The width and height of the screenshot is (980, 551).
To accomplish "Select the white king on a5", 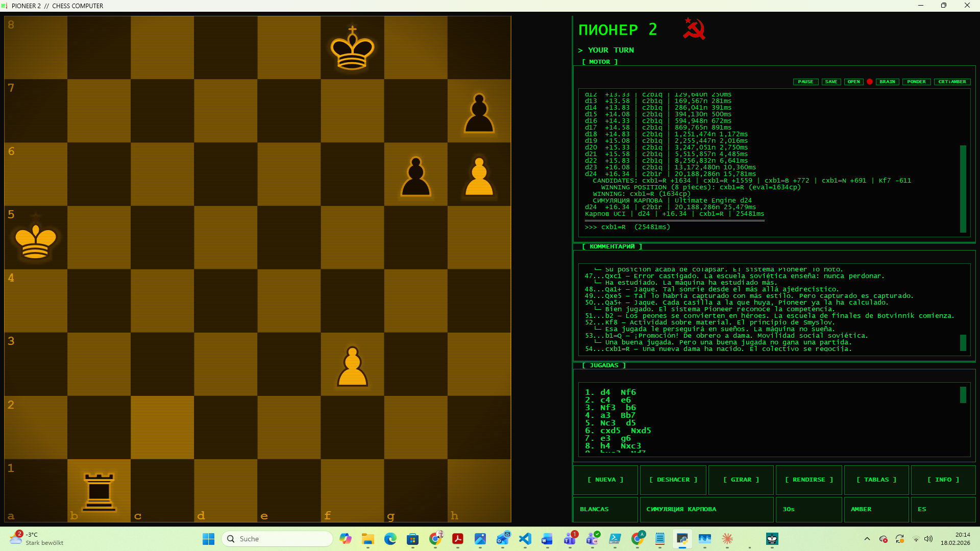I will click(35, 237).
